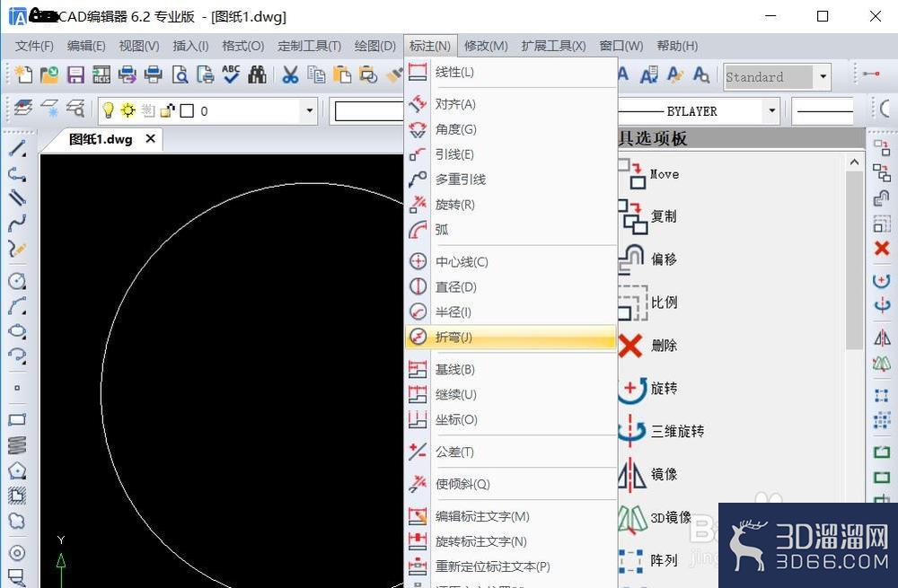The image size is (898, 588).
Task: Choose 多重引线 menu item
Action: [511, 180]
